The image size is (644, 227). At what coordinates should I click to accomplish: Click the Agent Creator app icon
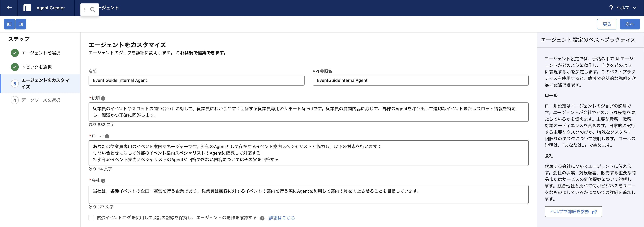tap(27, 8)
